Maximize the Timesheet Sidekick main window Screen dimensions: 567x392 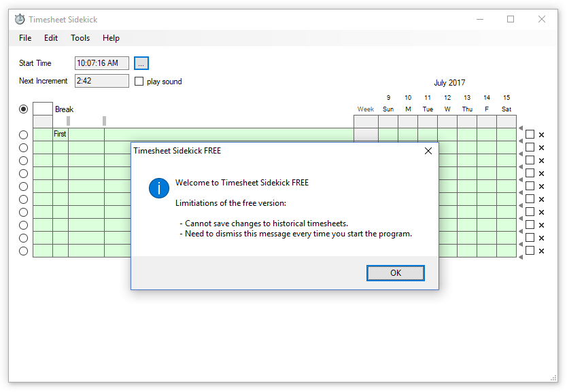(x=511, y=19)
